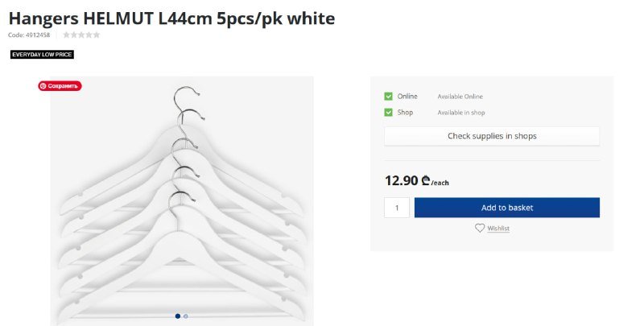Click the Everyday Low Price badge

pyautogui.click(x=42, y=55)
